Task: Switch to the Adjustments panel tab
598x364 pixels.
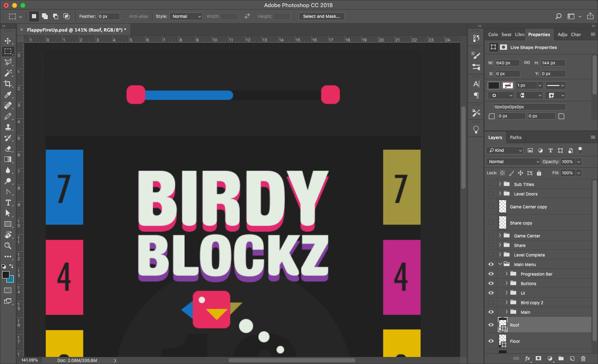Action: (x=562, y=34)
